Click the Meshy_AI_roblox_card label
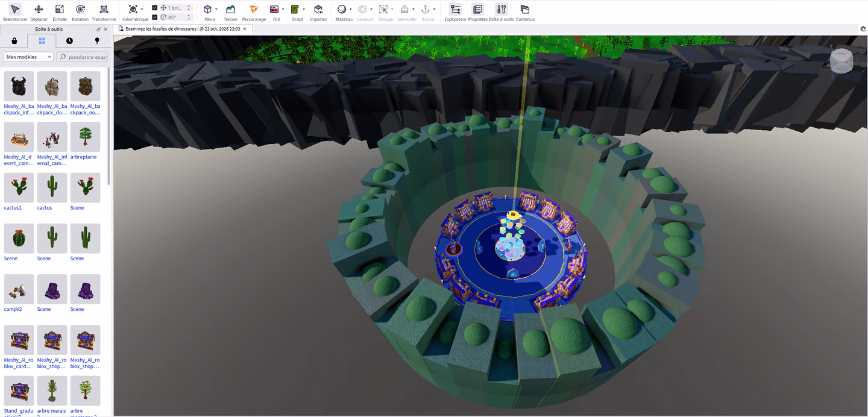 pos(19,363)
